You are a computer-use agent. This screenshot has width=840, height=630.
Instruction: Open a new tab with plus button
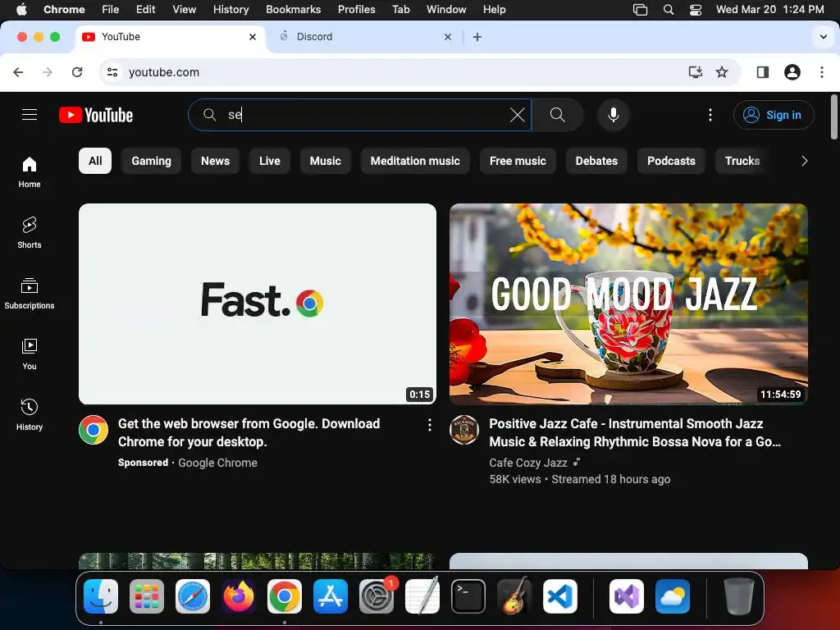coord(477,36)
